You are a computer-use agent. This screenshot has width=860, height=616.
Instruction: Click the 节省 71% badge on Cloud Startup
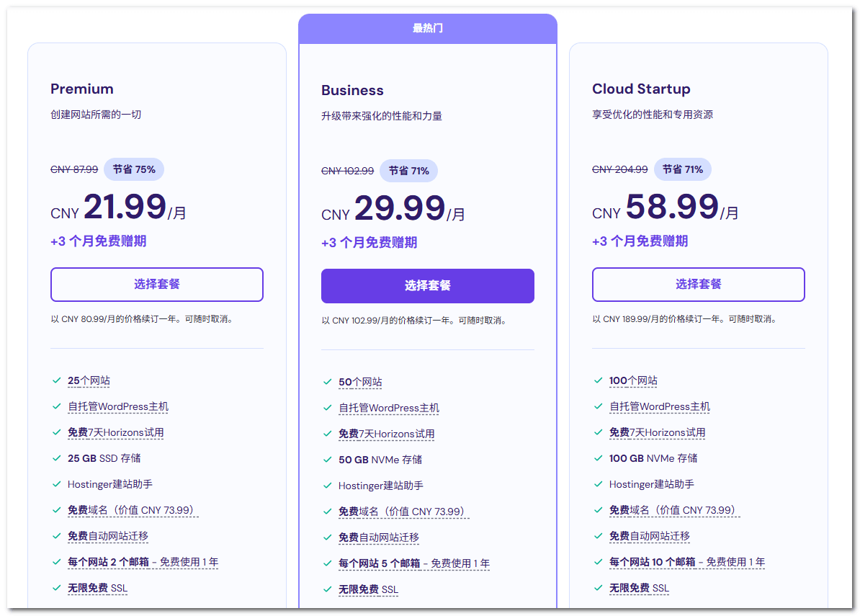pos(682,169)
